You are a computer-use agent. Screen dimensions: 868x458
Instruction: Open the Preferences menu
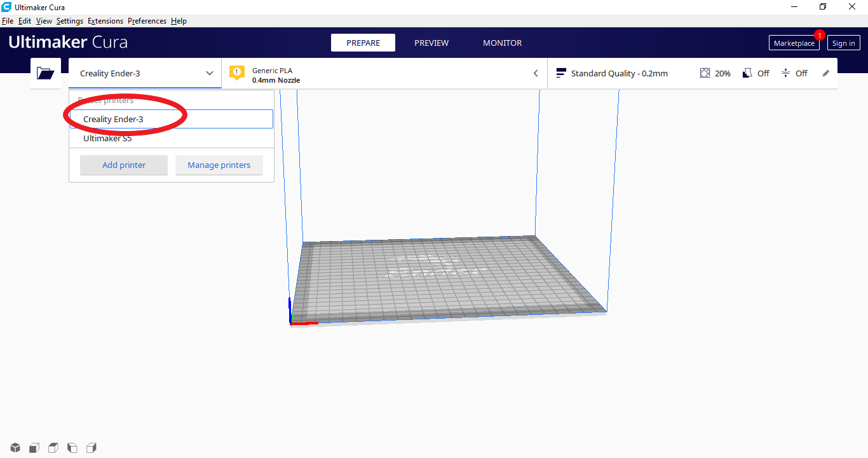[147, 21]
